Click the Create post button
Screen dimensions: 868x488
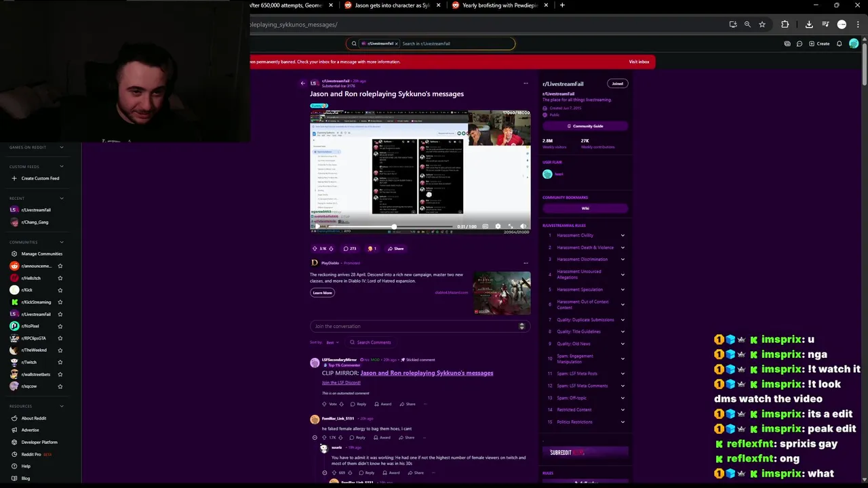[x=819, y=43]
